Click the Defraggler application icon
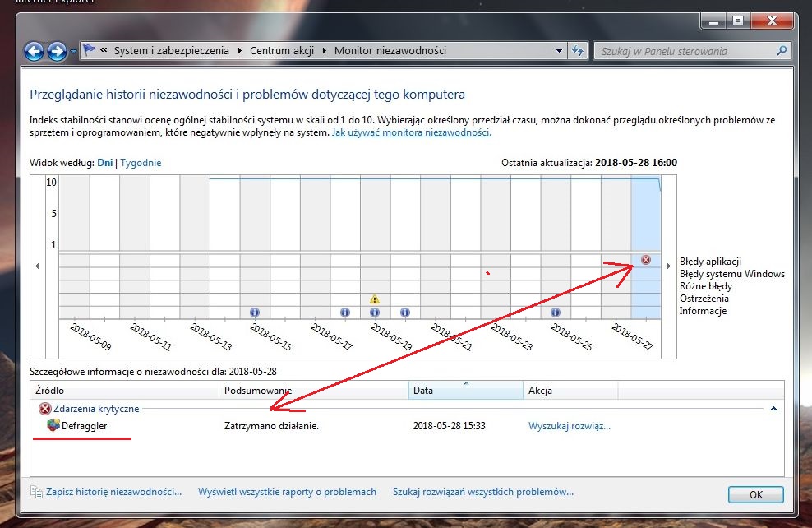The image size is (812, 528). click(53, 425)
